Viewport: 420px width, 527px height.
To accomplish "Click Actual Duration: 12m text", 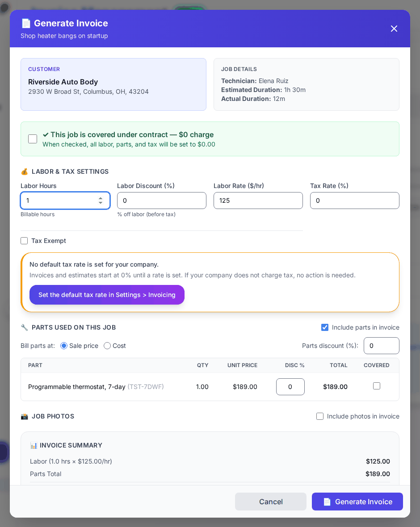I will [253, 99].
